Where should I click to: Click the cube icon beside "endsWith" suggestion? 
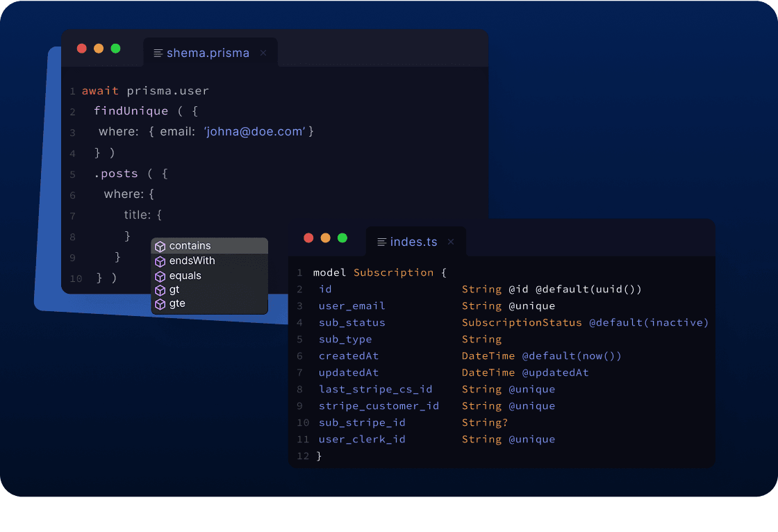161,260
